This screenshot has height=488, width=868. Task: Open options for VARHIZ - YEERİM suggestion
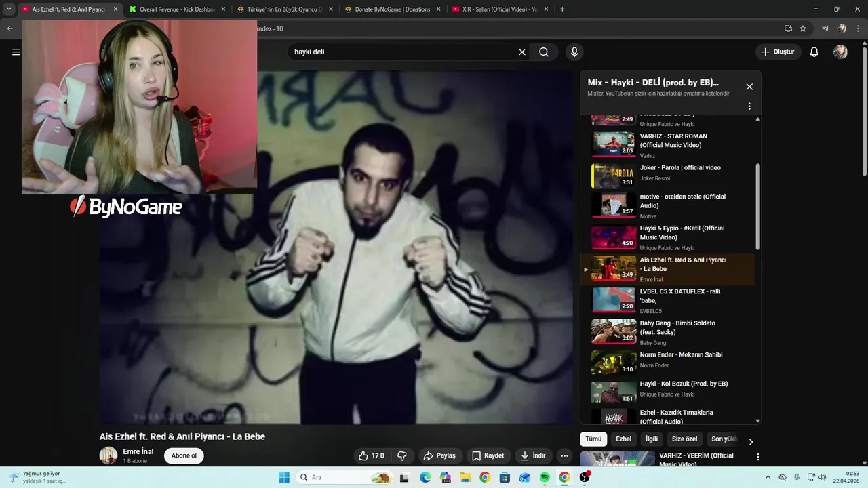tap(758, 457)
